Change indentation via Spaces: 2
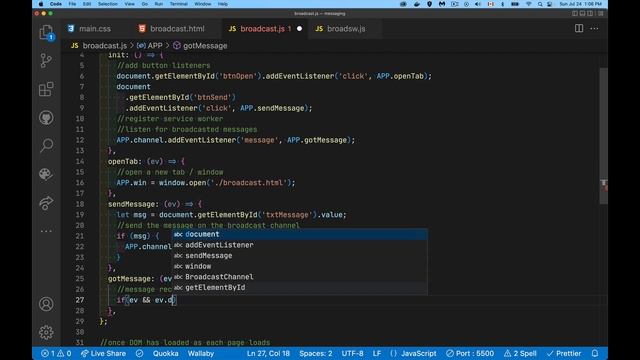Screen dimensions: 640x360 (x=316, y=353)
